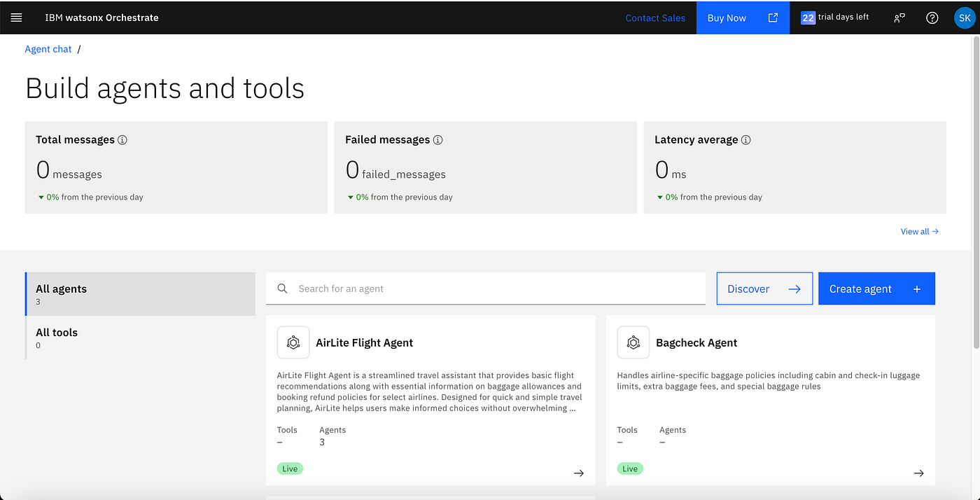Click the Live badge on AirLite Flight Agent

(x=290, y=468)
